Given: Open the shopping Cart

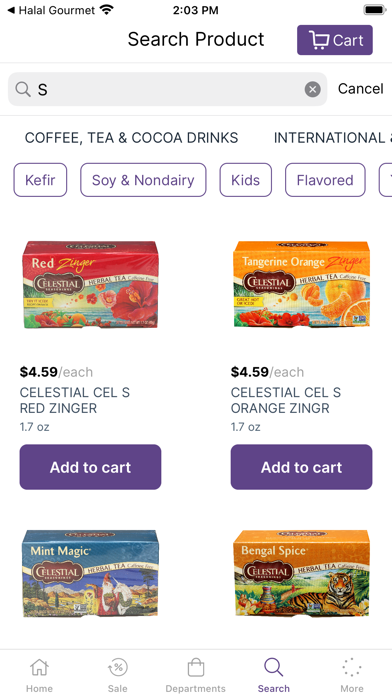Looking at the screenshot, I should point(335,40).
